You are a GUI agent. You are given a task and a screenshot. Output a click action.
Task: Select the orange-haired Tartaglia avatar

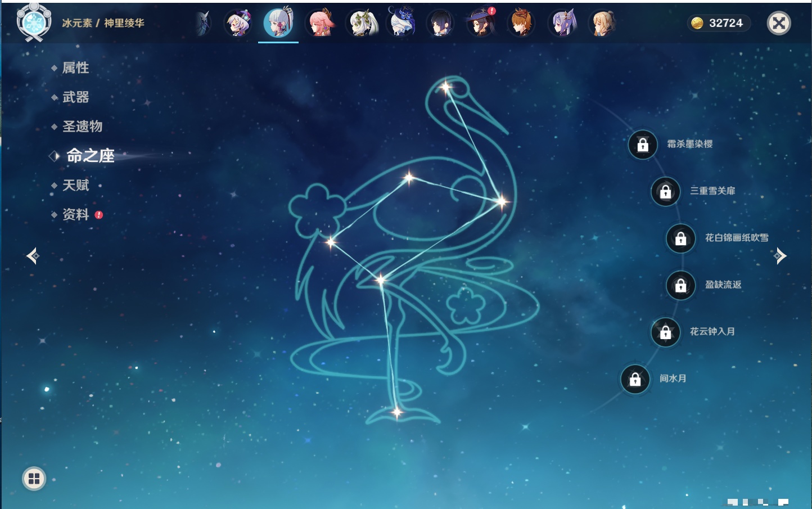coord(521,24)
